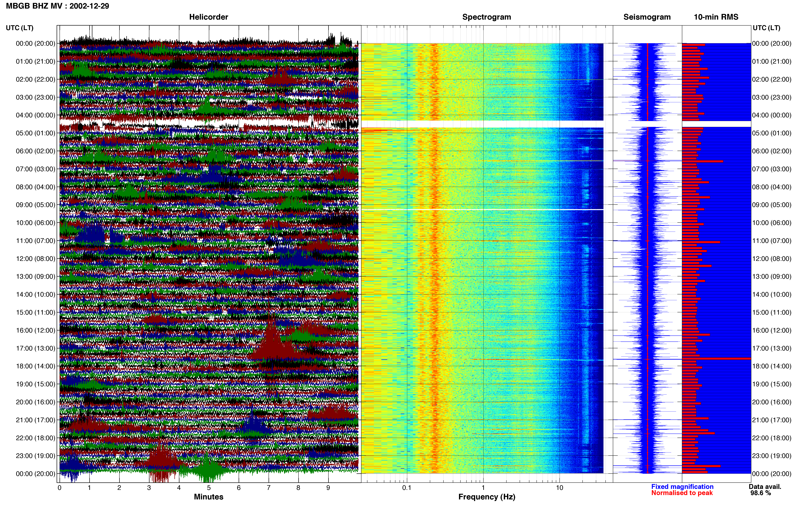Click the '0.1' frequency tick label

[407, 487]
